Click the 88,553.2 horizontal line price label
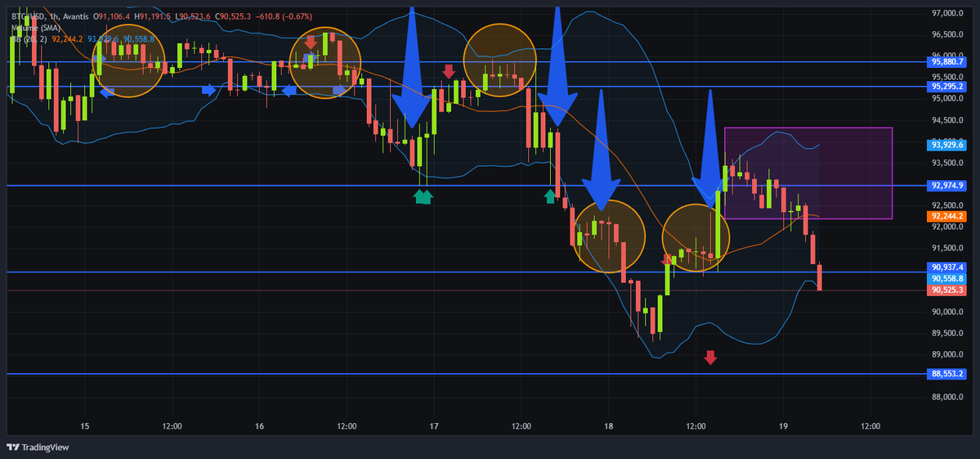 [946, 374]
